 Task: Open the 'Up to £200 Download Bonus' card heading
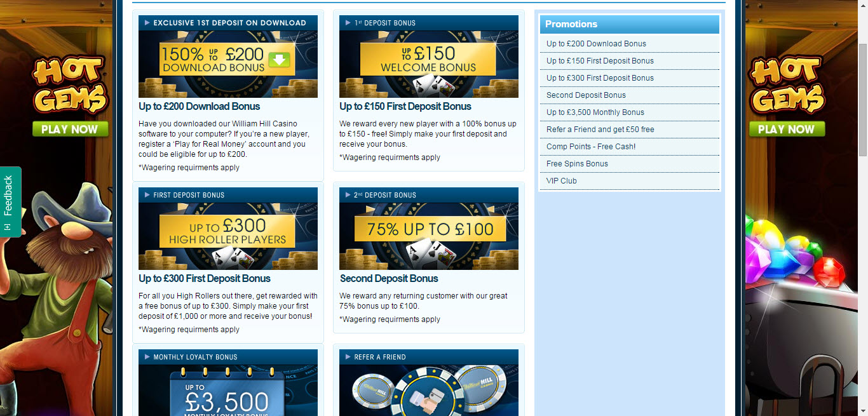[200, 107]
